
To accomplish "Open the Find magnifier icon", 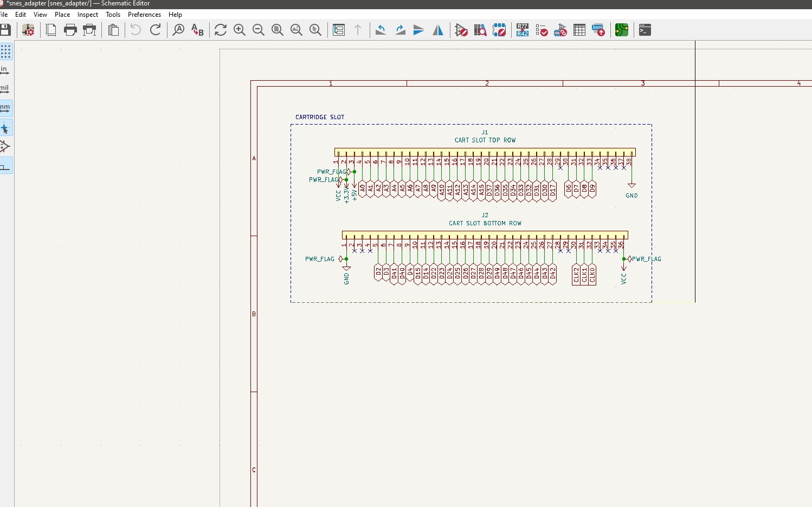I will point(178,30).
